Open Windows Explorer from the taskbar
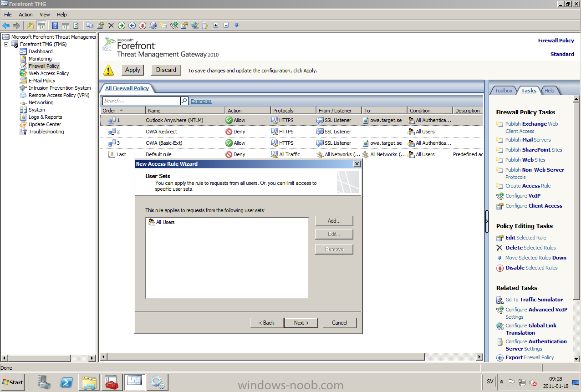Screen dimensions: 581x392 (89, 382)
